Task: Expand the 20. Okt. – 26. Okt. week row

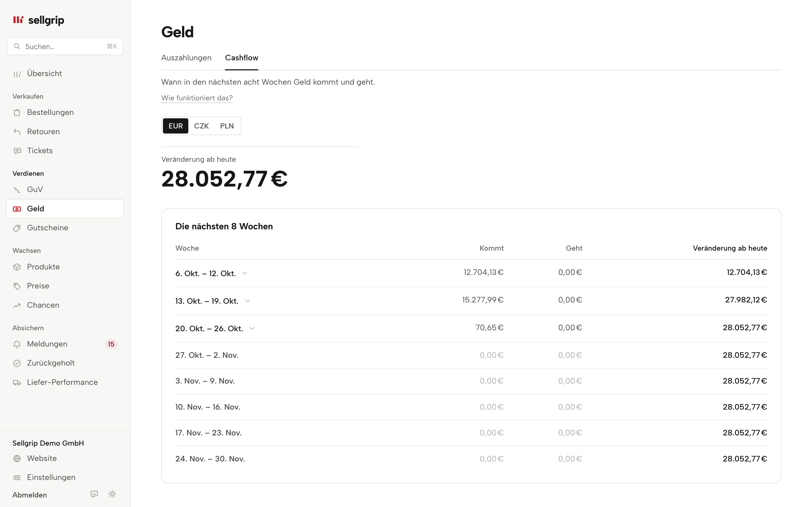Action: [252, 328]
